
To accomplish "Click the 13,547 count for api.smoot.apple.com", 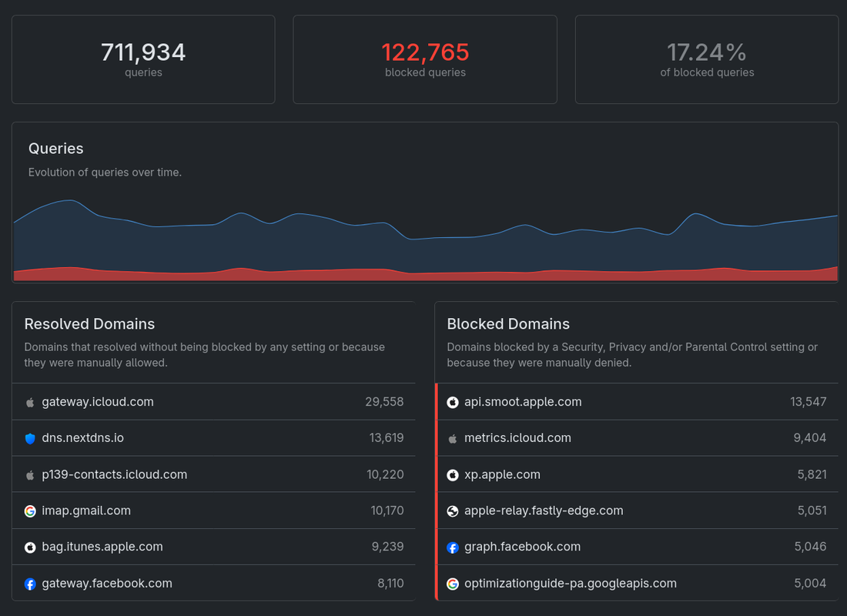I will click(808, 402).
